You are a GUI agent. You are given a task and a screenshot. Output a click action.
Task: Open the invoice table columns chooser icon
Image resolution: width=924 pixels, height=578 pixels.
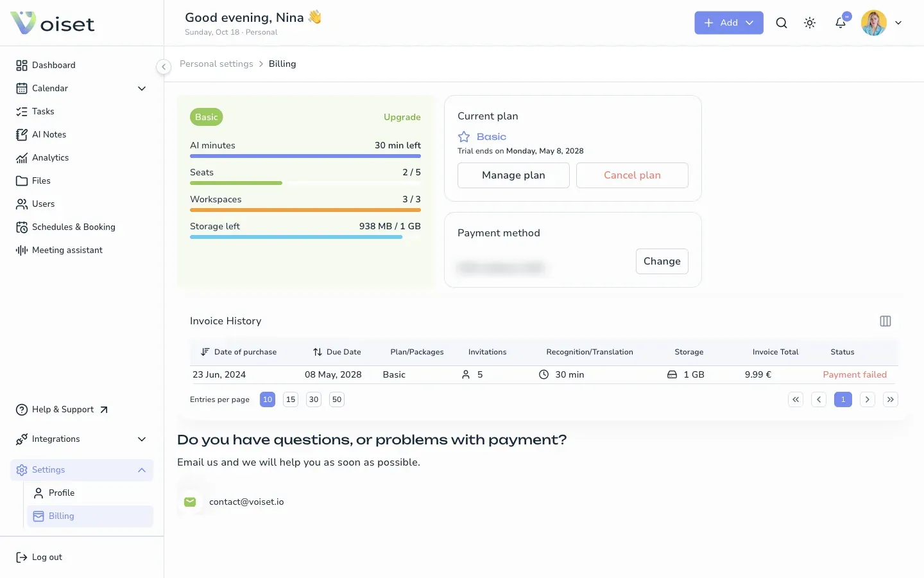click(886, 321)
